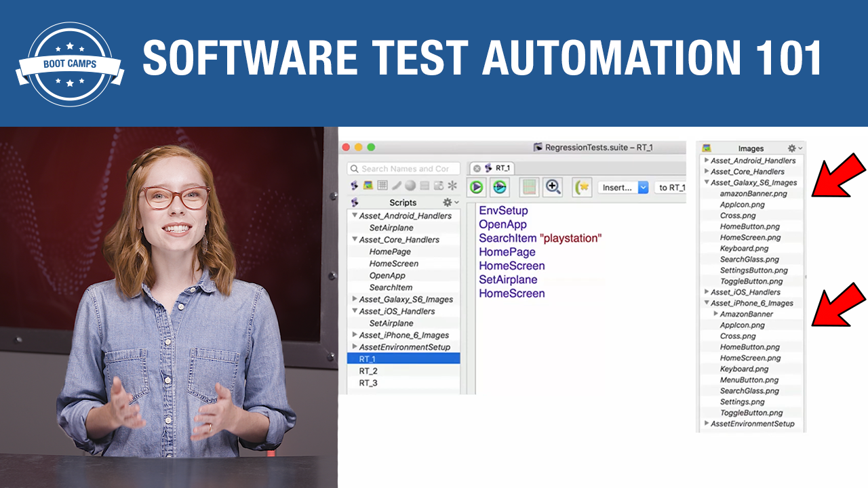The height and width of the screenshot is (488, 868).
Task: Select the table grid icon in suite toolbar
Action: pos(382,185)
